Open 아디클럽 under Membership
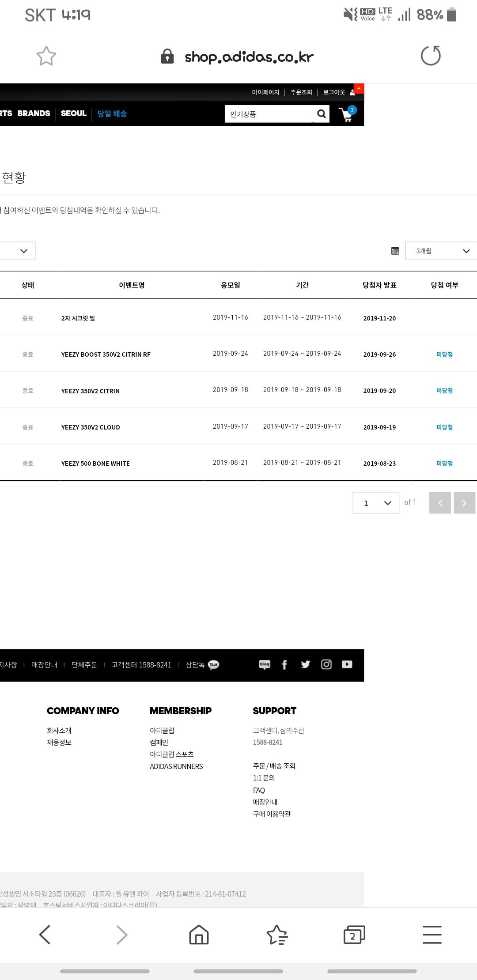The height and width of the screenshot is (980, 477). [162, 731]
